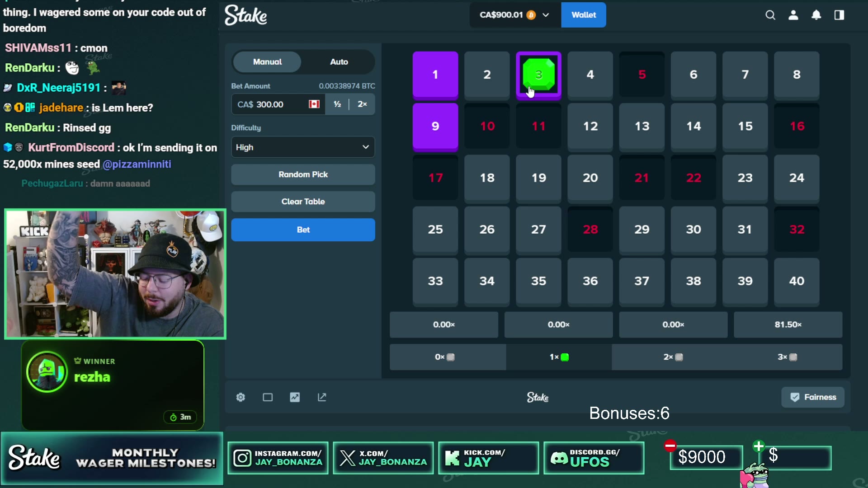868x488 pixels.
Task: Halve the bet amount
Action: 337,104
